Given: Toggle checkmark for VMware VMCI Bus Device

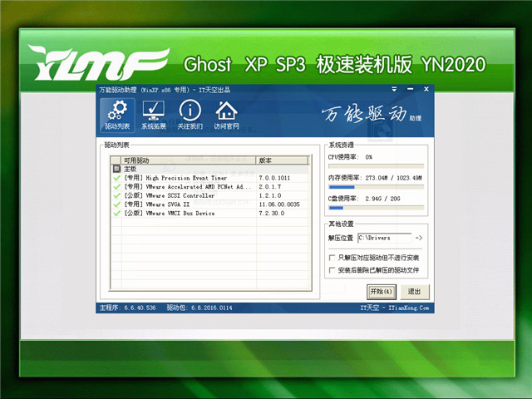Looking at the screenshot, I should [x=116, y=214].
